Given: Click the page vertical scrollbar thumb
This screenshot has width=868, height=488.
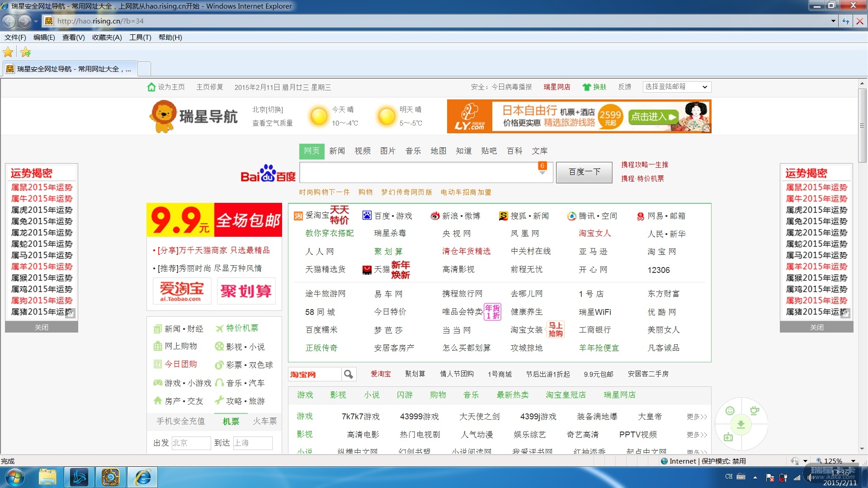Looking at the screenshot, I should click(863, 124).
